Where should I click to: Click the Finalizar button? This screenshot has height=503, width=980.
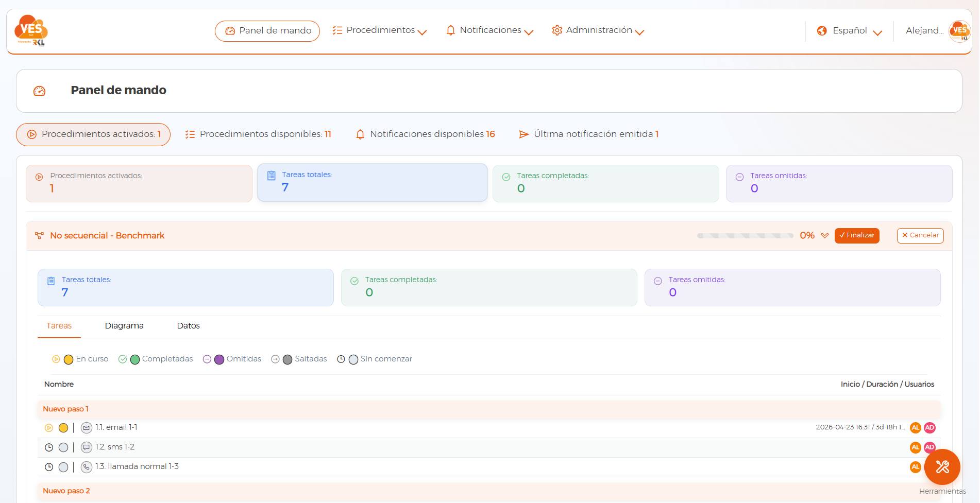click(x=857, y=235)
